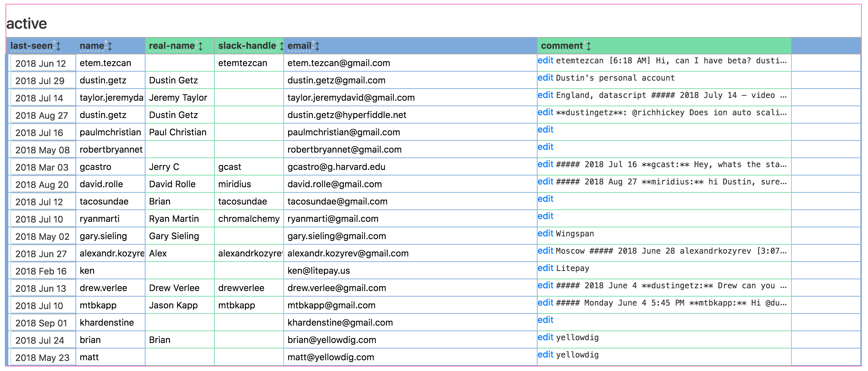Click the 2018 May 08 date field
This screenshot has height=371, width=868.
coord(43,150)
